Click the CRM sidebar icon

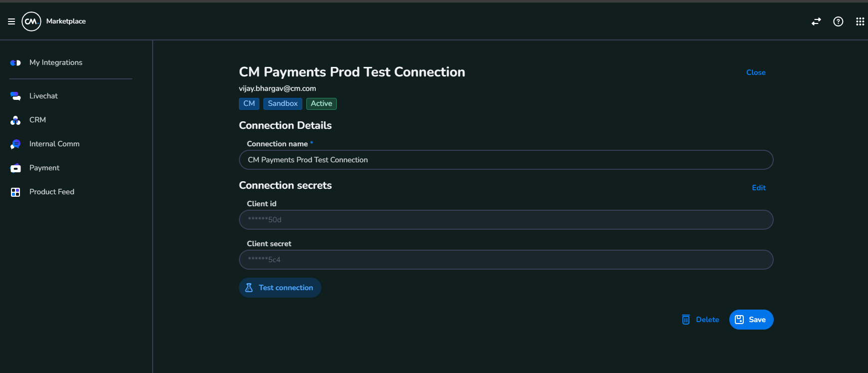pyautogui.click(x=15, y=120)
